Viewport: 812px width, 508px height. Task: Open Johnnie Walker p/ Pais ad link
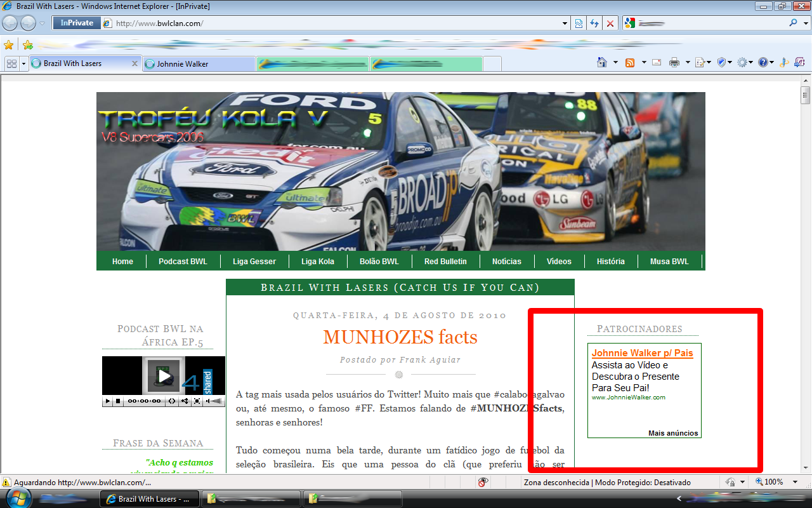point(643,353)
